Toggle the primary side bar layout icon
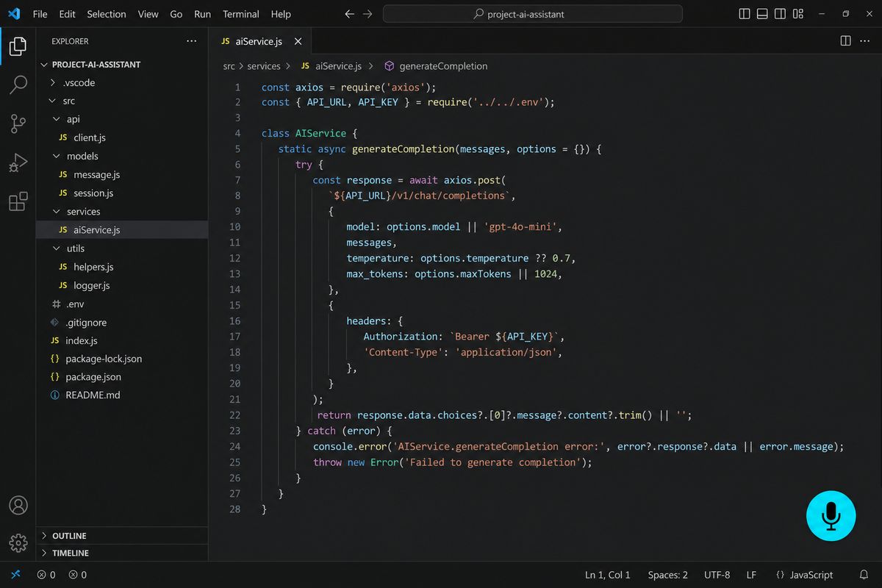The image size is (882, 588). point(745,14)
